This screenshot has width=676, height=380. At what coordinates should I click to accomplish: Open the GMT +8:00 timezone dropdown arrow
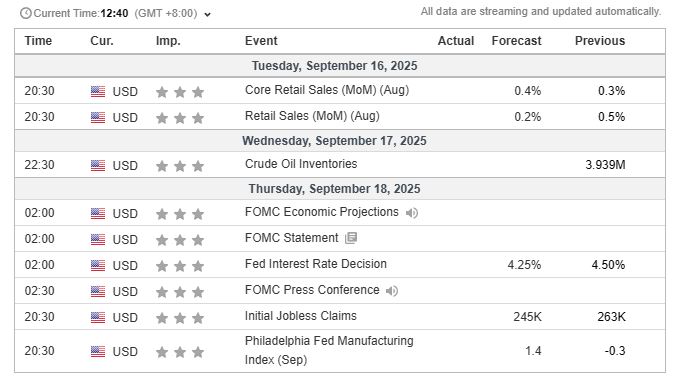tap(207, 15)
